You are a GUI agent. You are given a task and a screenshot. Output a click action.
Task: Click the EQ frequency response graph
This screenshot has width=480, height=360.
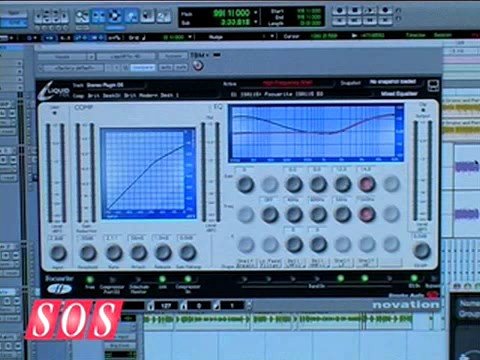pyautogui.click(x=316, y=133)
